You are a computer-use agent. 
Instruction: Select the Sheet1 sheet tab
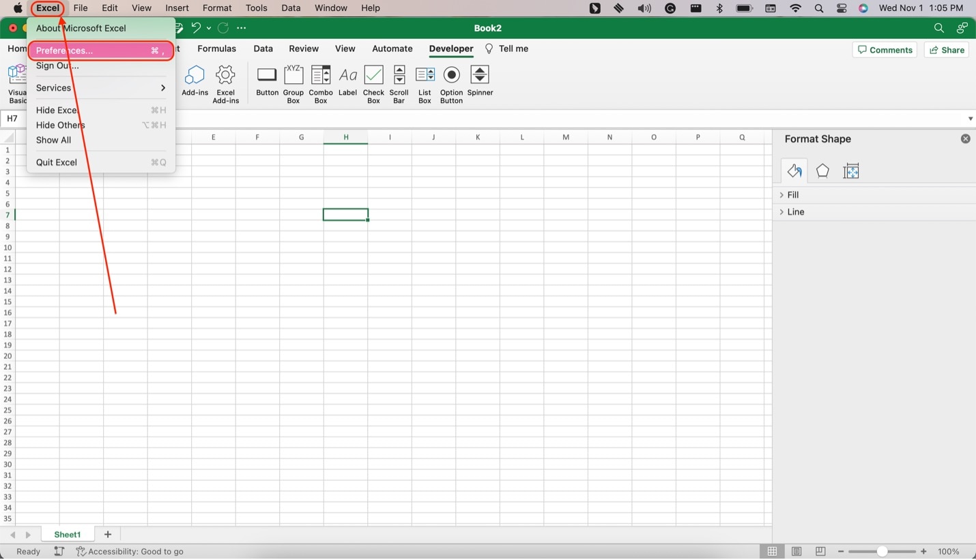[68, 535]
